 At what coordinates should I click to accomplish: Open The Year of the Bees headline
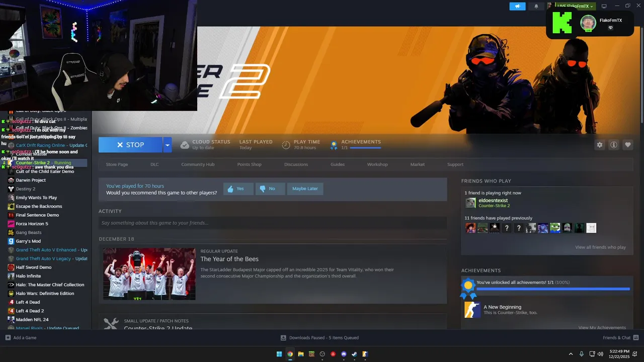click(x=229, y=259)
